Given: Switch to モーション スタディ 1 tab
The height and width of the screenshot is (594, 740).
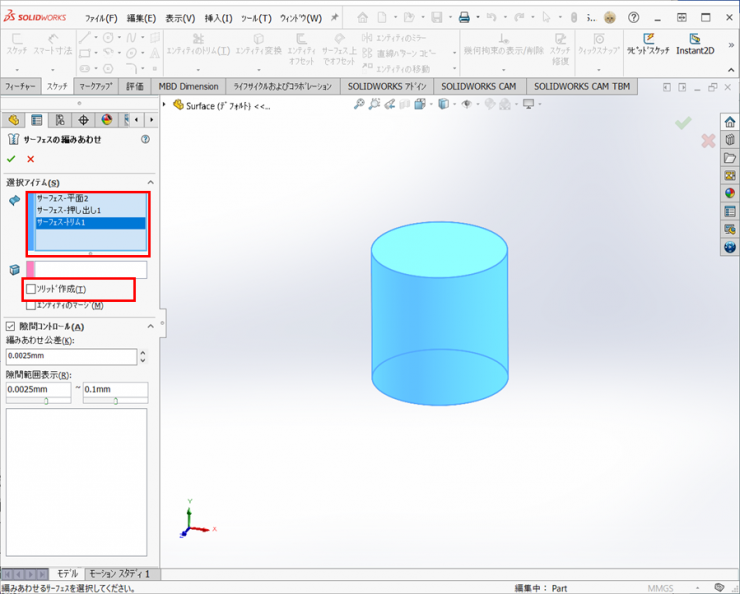Looking at the screenshot, I should coord(119,574).
